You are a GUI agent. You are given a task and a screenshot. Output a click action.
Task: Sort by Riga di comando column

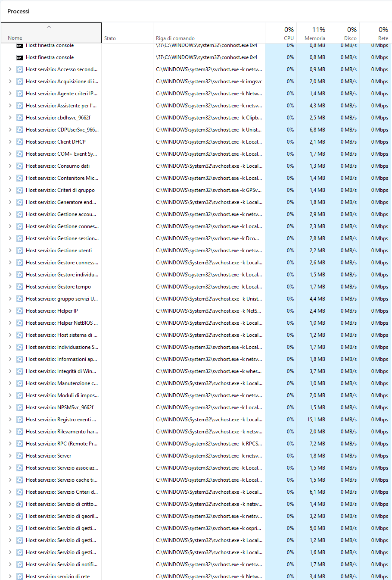click(x=209, y=33)
